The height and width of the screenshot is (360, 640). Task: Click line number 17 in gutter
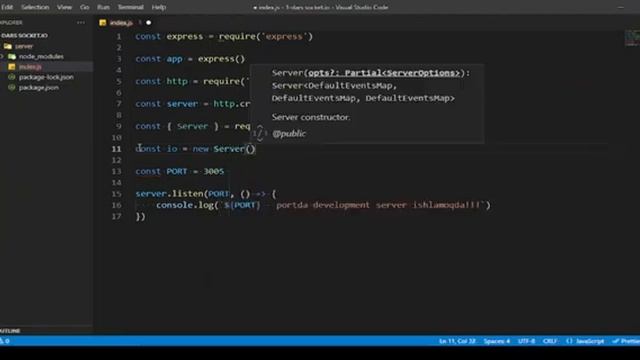[116, 216]
